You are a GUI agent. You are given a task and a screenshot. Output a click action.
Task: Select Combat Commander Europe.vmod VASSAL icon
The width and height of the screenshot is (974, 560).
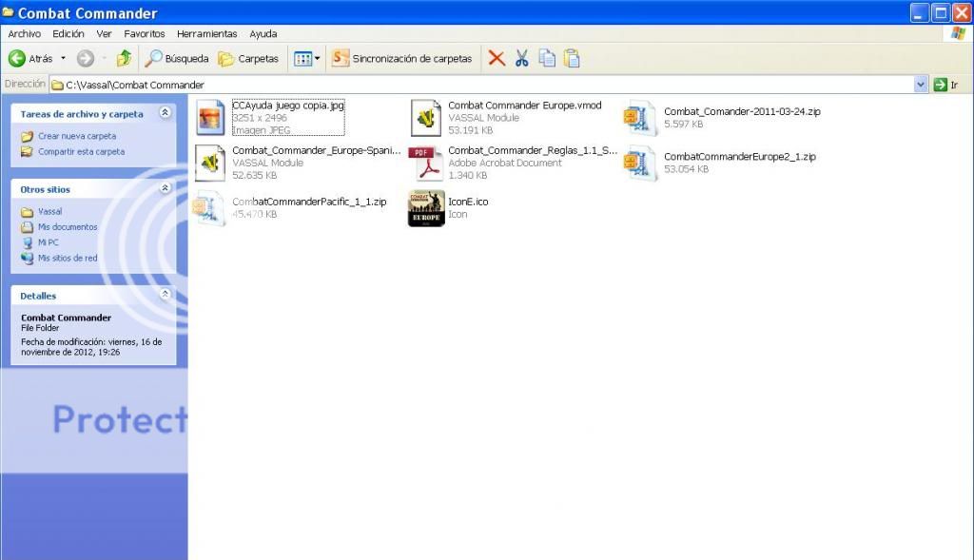[x=426, y=117]
